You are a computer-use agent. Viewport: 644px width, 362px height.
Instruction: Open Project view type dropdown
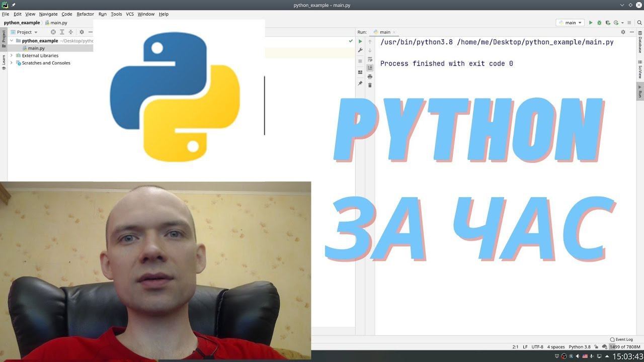tap(24, 32)
